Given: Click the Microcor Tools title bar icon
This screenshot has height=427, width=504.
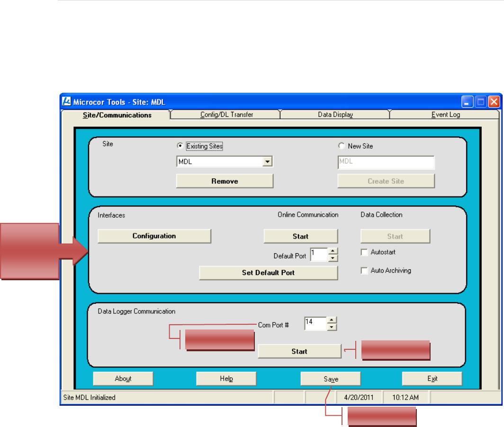Looking at the screenshot, I should click(x=66, y=101).
